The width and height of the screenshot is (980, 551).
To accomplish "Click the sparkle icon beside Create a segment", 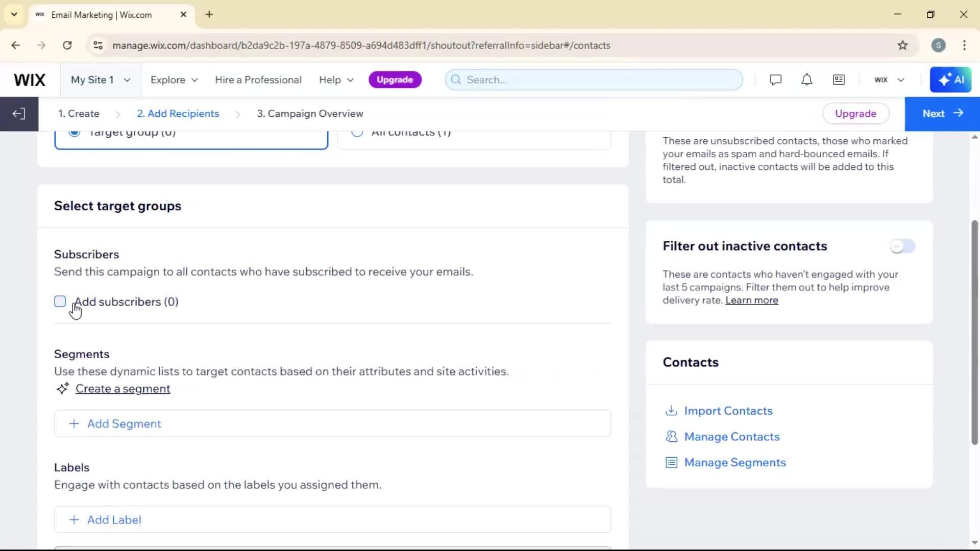I will 62,389.
